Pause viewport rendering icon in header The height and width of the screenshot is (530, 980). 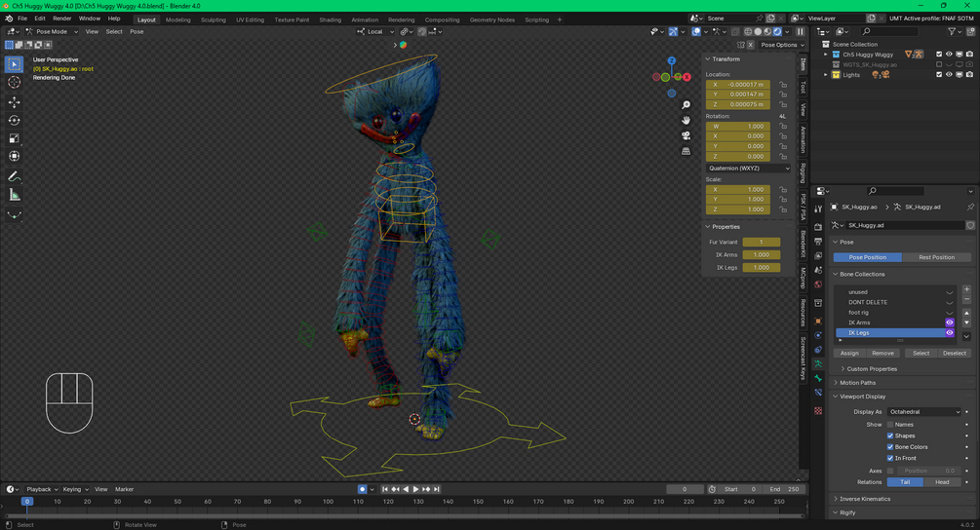[800, 31]
